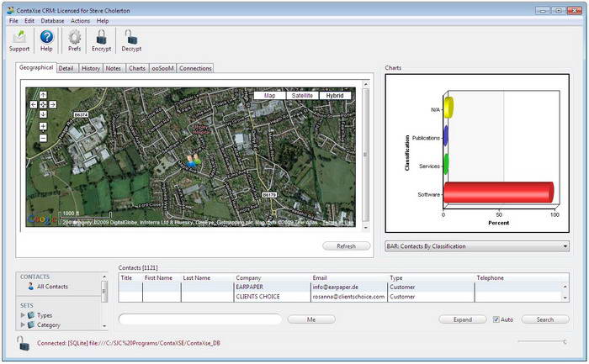Image resolution: width=589 pixels, height=364 pixels.
Task: Open Prefs gear icon
Action: pyautogui.click(x=74, y=37)
